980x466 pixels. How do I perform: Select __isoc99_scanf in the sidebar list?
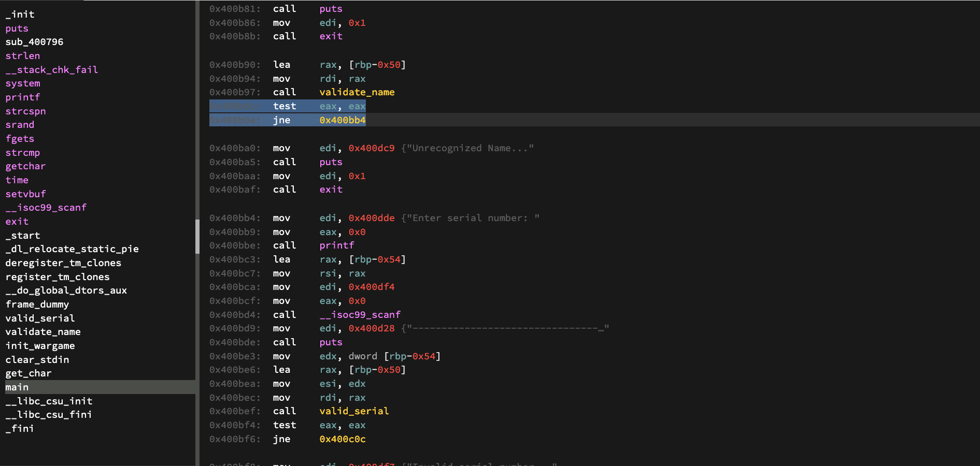(46, 208)
